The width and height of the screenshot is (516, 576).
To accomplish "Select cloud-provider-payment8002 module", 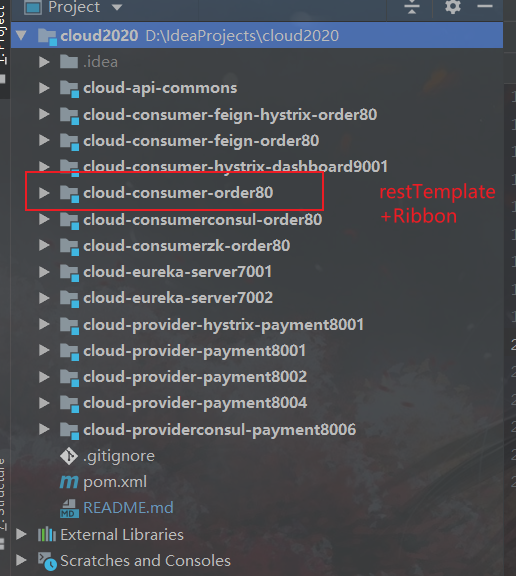I will click(x=195, y=377).
